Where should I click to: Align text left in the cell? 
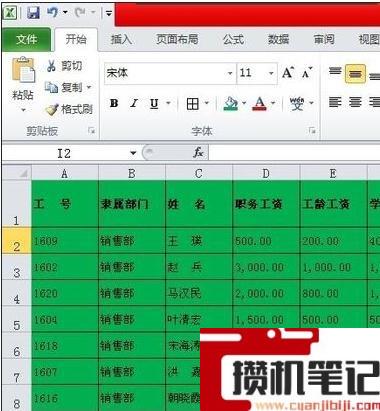click(x=335, y=102)
